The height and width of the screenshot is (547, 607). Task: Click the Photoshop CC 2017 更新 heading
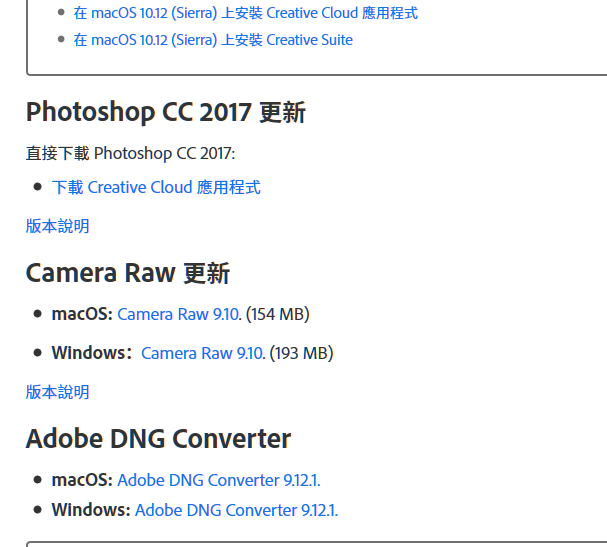[166, 112]
